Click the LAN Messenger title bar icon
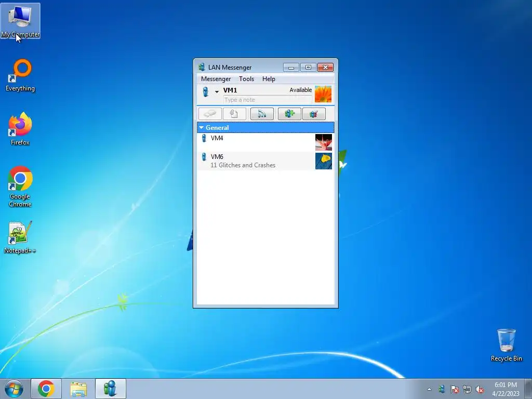The height and width of the screenshot is (399, 532). click(x=202, y=67)
